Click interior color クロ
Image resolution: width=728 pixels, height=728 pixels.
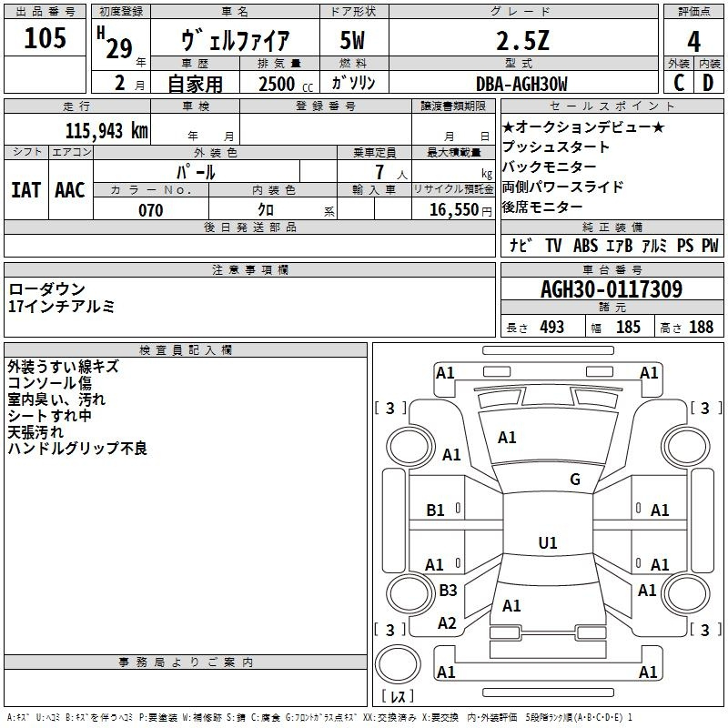(266, 210)
